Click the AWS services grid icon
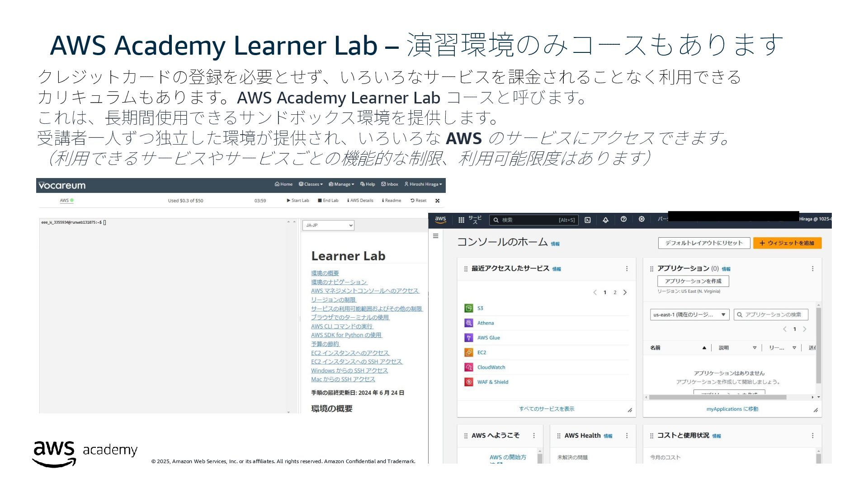 [x=461, y=220]
